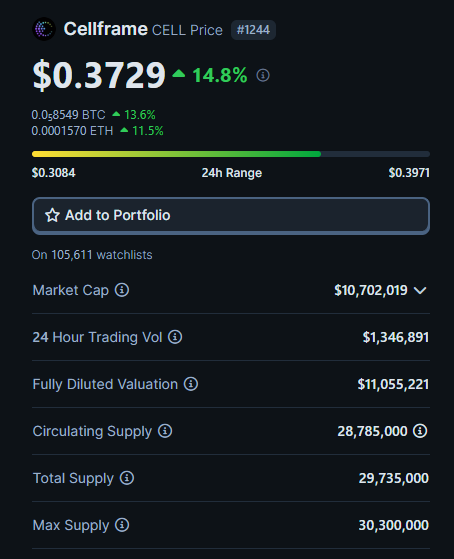Click the star icon in Add to Portfolio

[52, 215]
